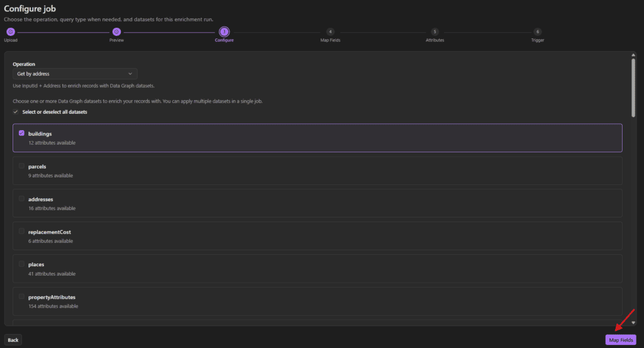Check the places dataset checkbox

coord(21,264)
